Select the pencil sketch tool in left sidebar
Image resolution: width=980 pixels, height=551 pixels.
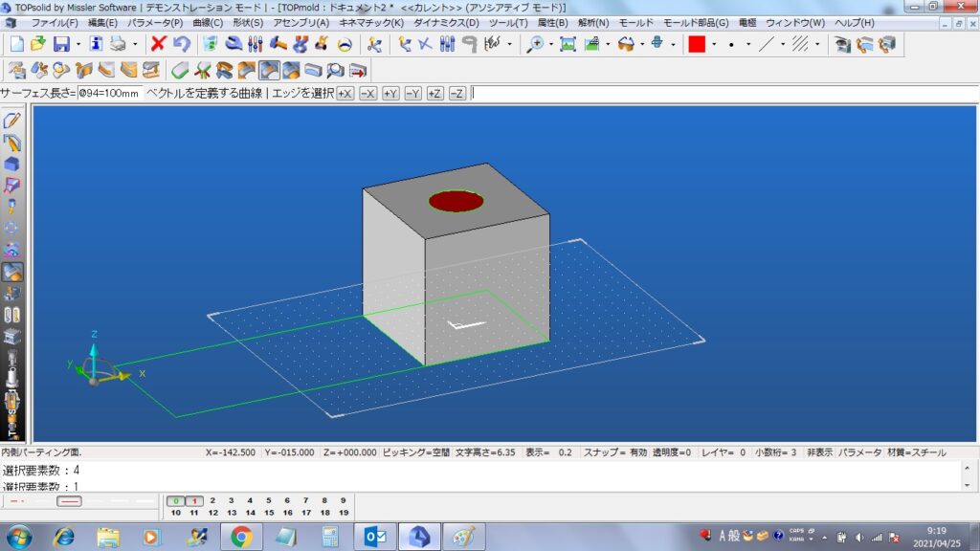point(11,120)
